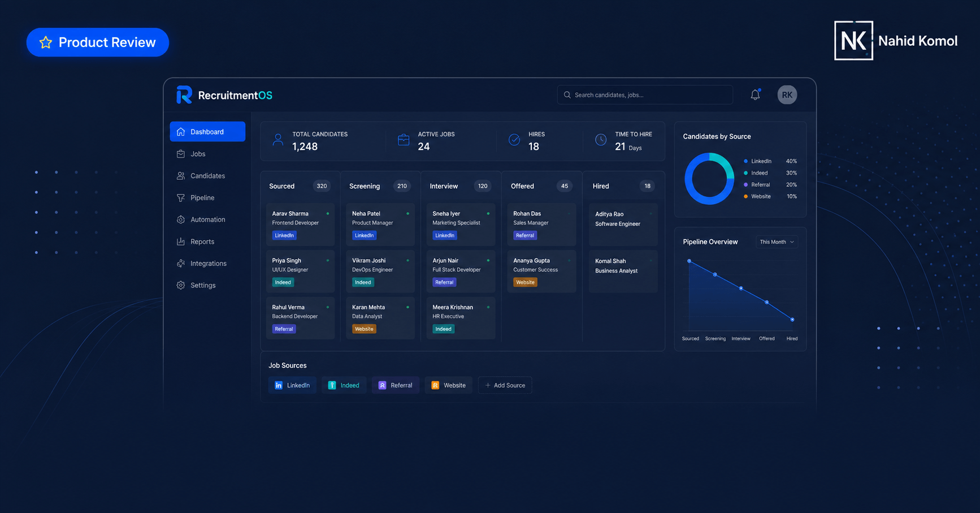Click the LinkedIn blue legend dot
980x513 pixels.
(x=745, y=161)
